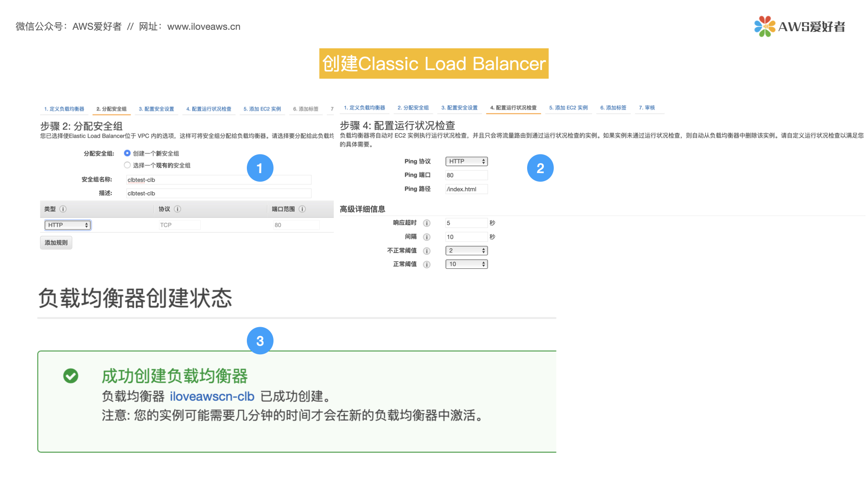Click the info icon beside 端口范围
Image resolution: width=868 pixels, height=488 pixels.
(x=302, y=209)
